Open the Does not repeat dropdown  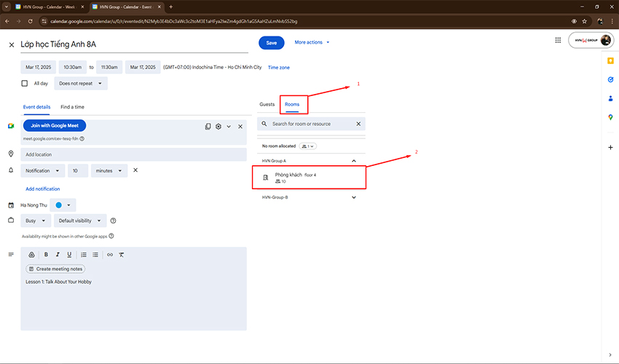(81, 83)
